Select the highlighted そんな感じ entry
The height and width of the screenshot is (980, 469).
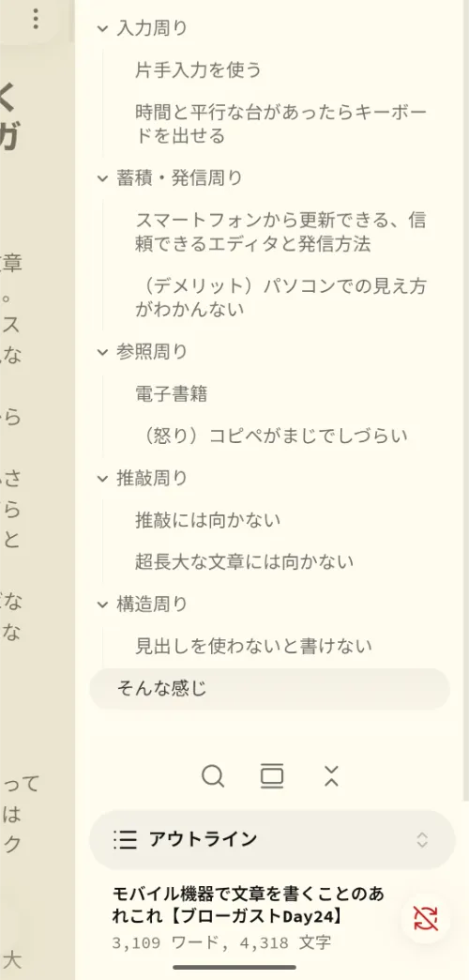270,689
